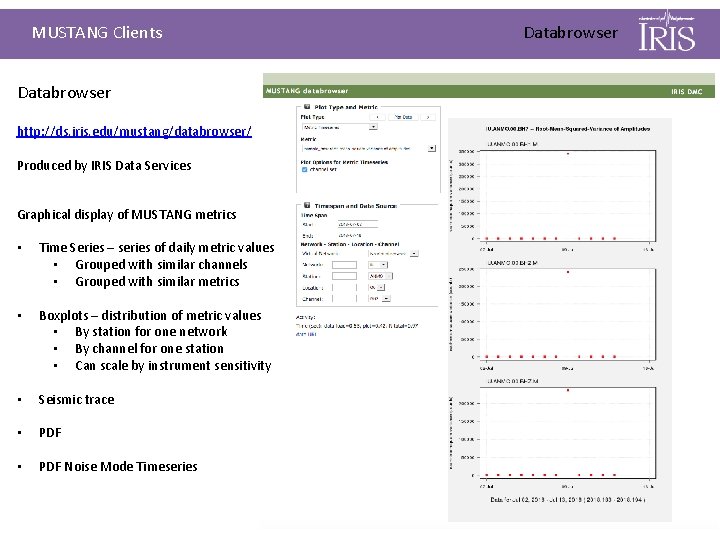The image size is (720, 540).
Task: Click the middle BH2 timeseries plot
Action: pos(568,313)
